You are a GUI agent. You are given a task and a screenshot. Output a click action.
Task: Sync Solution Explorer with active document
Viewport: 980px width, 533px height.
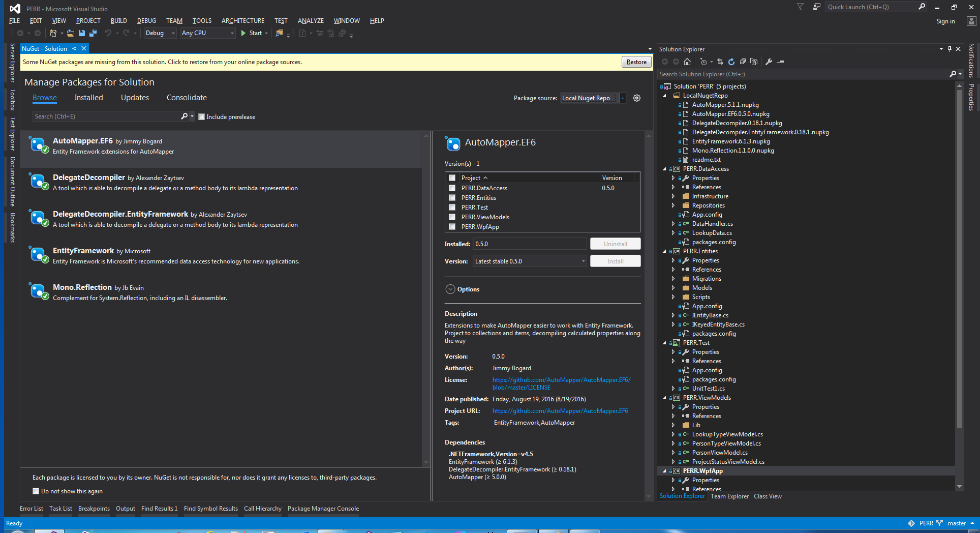(720, 62)
